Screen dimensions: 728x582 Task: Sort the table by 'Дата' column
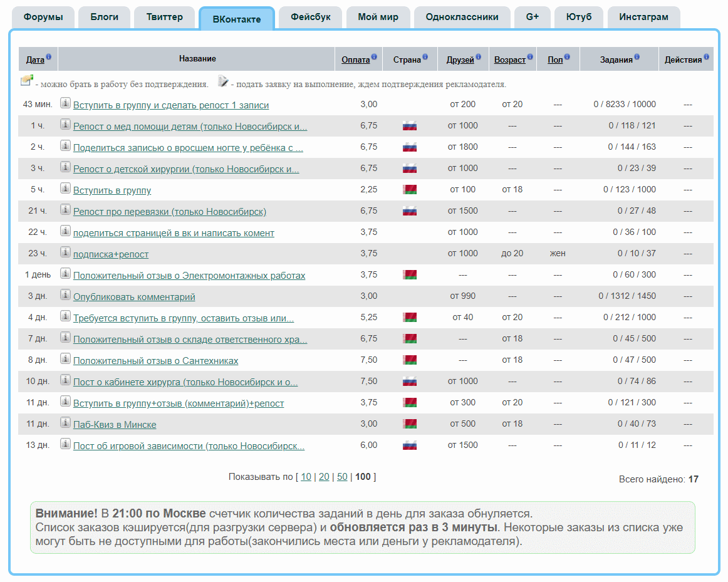[35, 60]
